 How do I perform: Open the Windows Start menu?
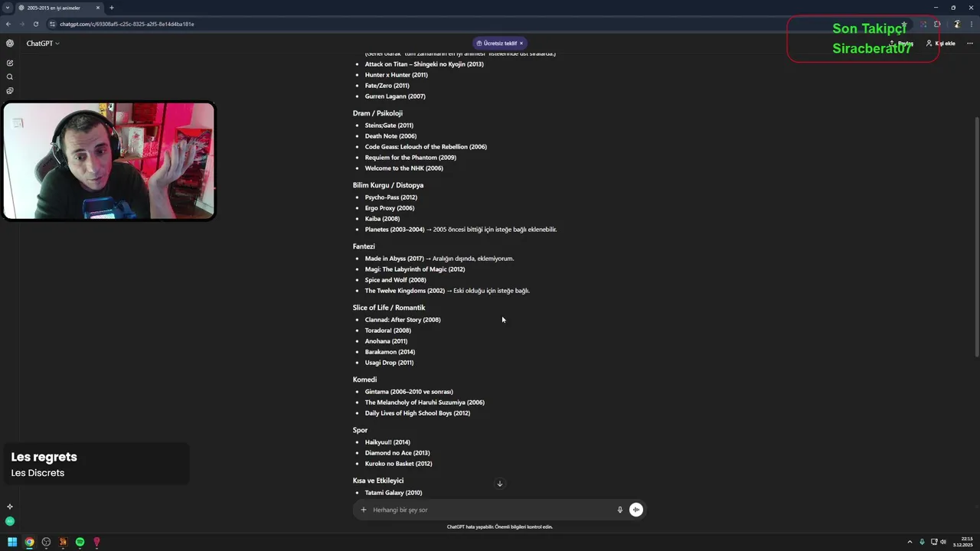pyautogui.click(x=12, y=542)
